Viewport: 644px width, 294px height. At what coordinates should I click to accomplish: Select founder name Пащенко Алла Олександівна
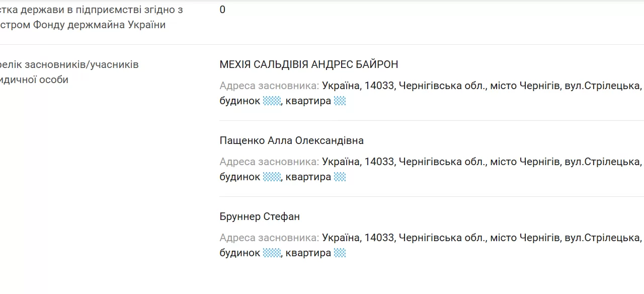click(291, 140)
